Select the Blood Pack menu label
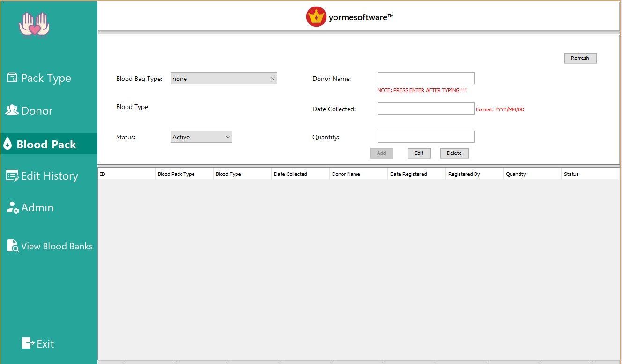This screenshot has width=623, height=364. point(46,145)
